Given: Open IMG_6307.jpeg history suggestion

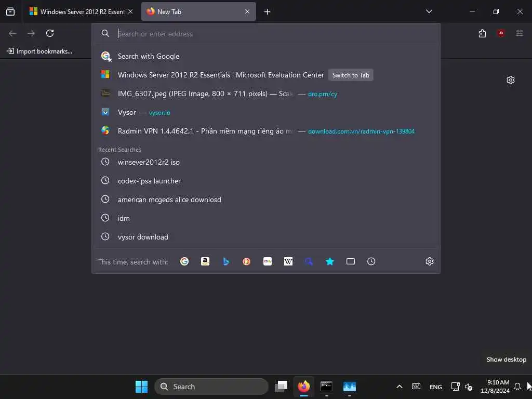Looking at the screenshot, I should 266,94.
